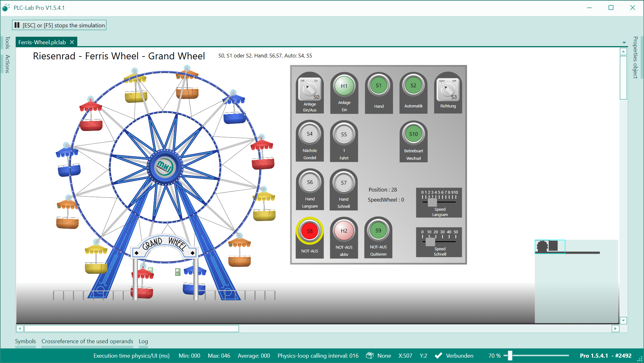Push the S10 Betriebsart Wechsel button

[413, 134]
